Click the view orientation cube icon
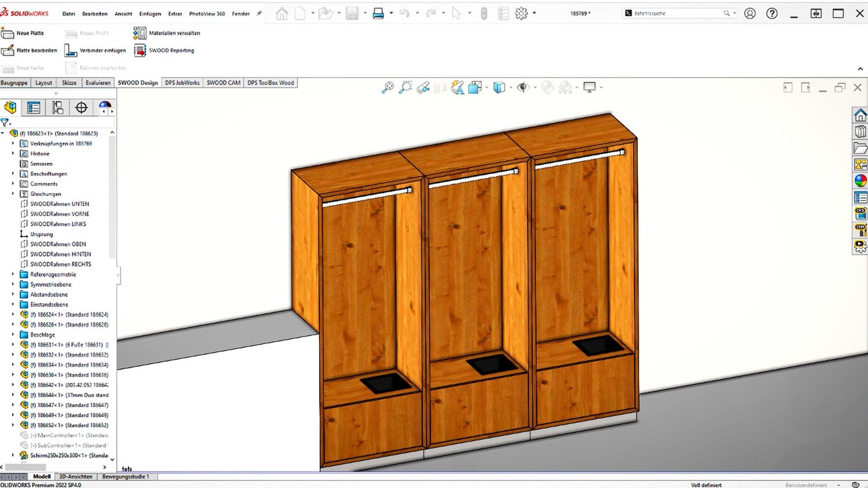 click(475, 87)
